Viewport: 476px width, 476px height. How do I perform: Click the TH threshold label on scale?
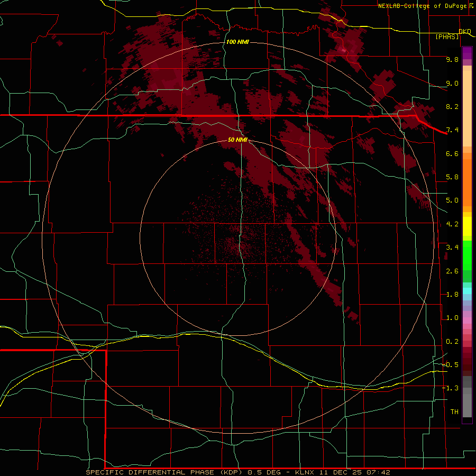454,412
